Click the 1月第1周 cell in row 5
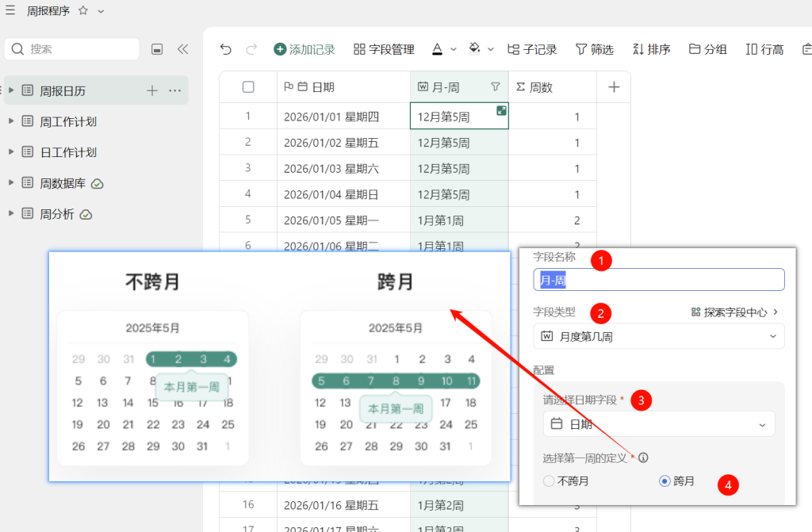Viewport: 812px width, 532px height. 459,220
